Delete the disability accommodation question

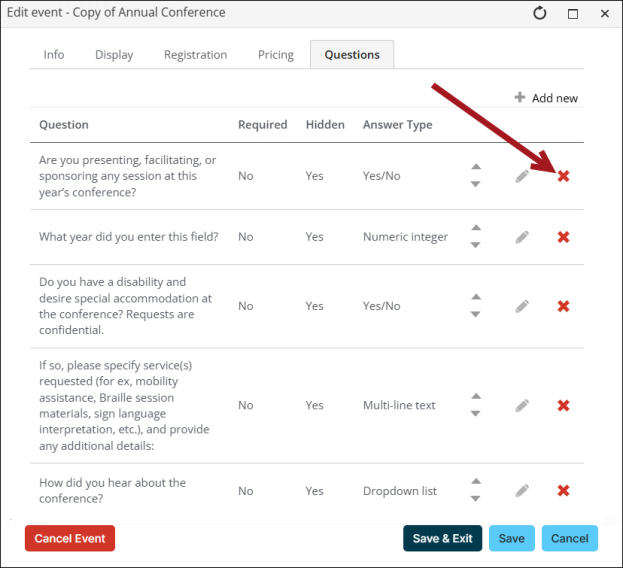[563, 306]
